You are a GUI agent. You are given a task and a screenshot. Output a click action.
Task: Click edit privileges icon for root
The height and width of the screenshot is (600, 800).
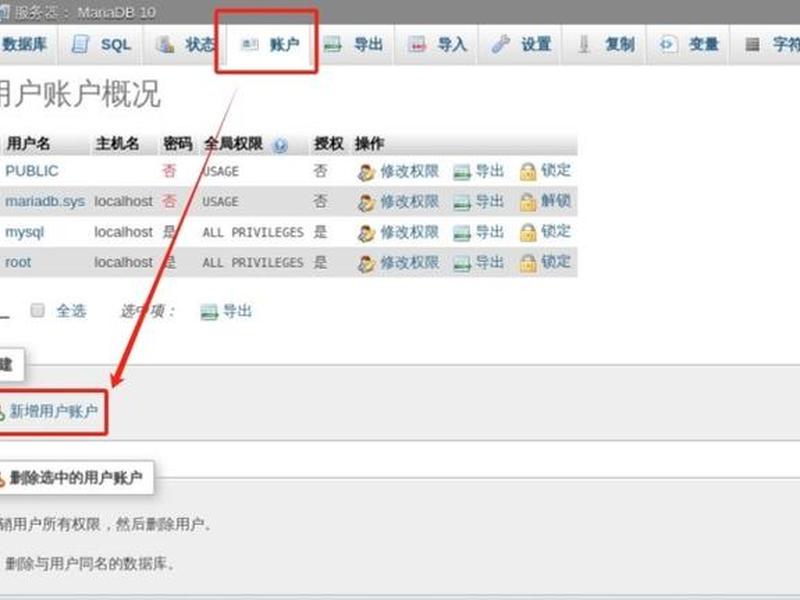coord(366,263)
